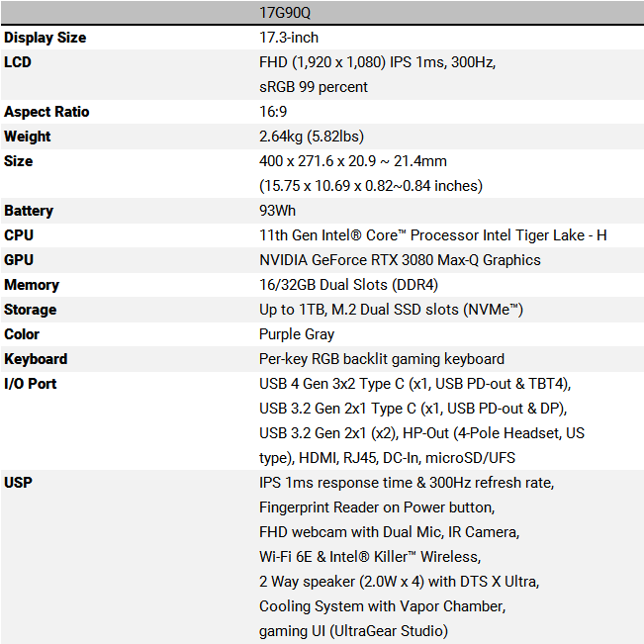Image resolution: width=644 pixels, height=644 pixels.
Task: Click the 16:9 aspect ratio value
Action: 273,112
